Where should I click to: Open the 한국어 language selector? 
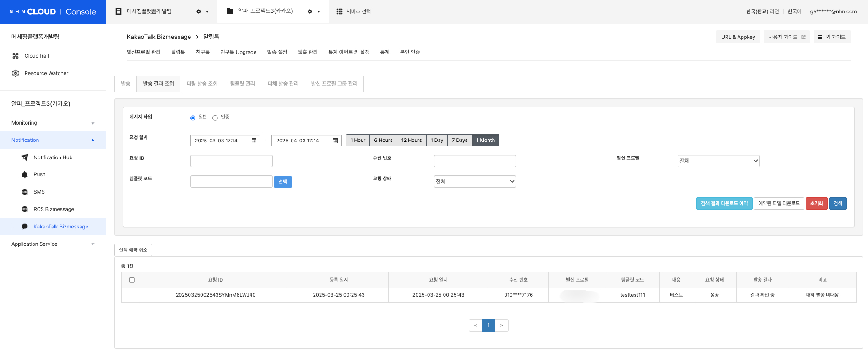click(x=794, y=11)
